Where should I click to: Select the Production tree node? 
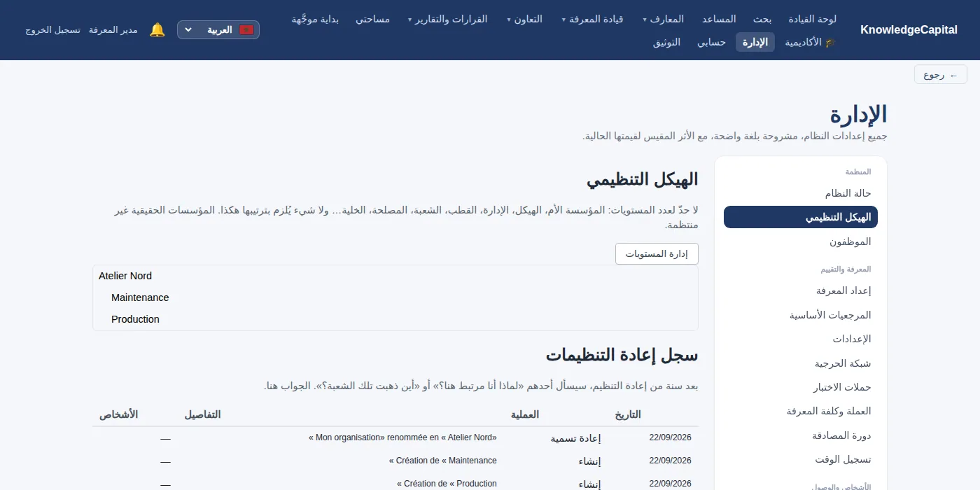[x=135, y=319]
